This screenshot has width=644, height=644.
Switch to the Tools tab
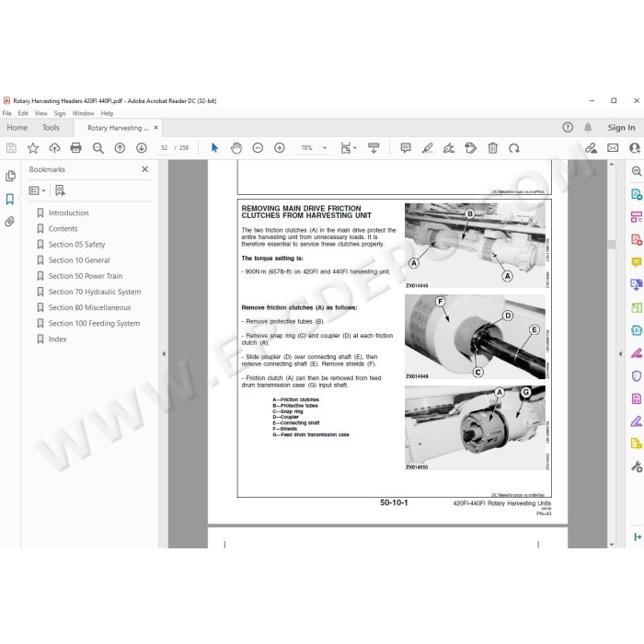[x=51, y=128]
